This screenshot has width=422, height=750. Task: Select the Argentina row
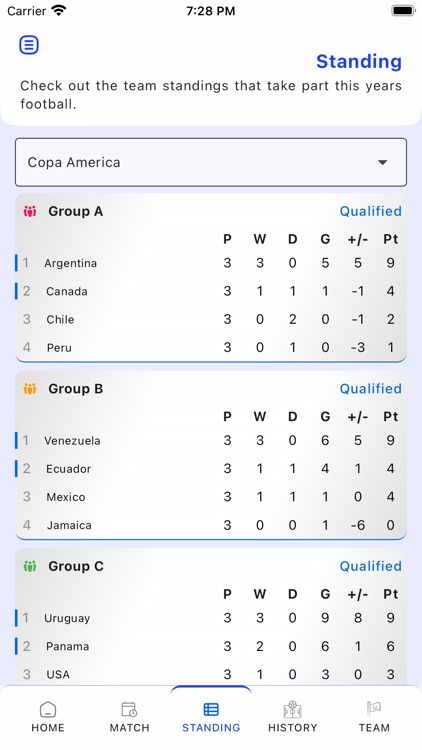(x=211, y=263)
